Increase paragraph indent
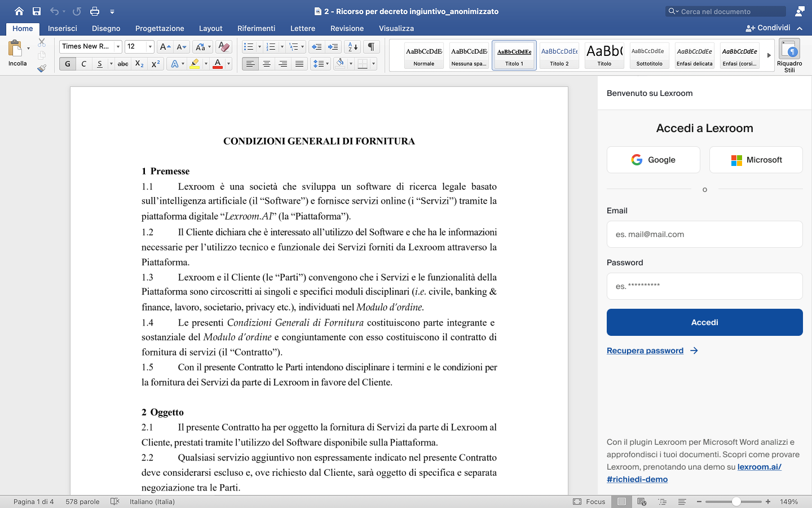This screenshot has height=508, width=812. click(333, 47)
